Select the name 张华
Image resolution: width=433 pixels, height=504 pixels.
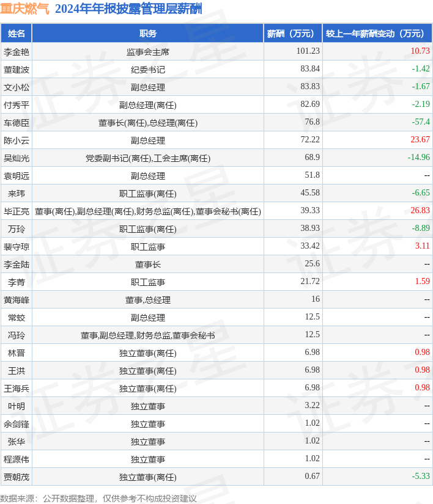(x=17, y=440)
